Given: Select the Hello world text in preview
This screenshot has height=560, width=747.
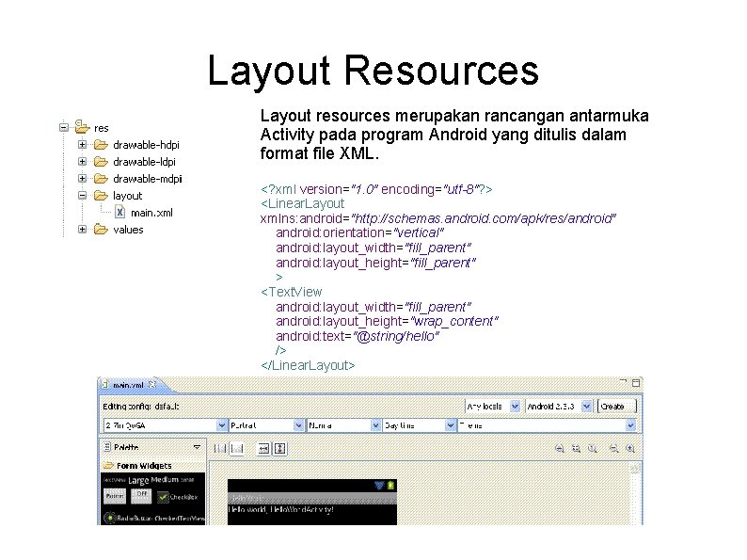Looking at the screenshot, I should 280,509.
